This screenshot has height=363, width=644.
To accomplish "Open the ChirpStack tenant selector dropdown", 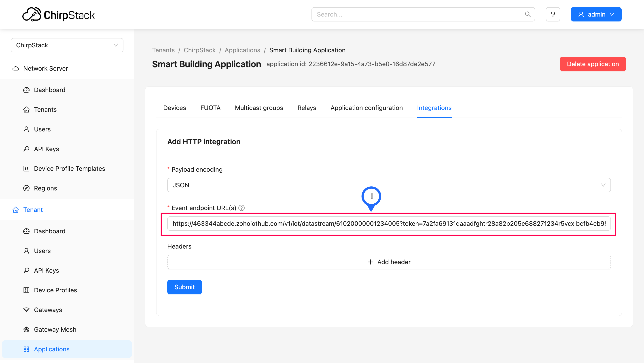I will tap(67, 45).
